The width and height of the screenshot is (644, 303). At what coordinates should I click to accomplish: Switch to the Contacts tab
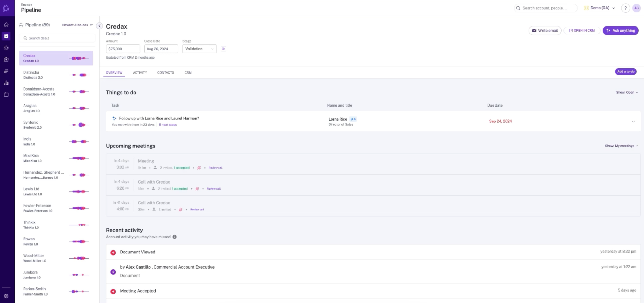click(x=166, y=72)
